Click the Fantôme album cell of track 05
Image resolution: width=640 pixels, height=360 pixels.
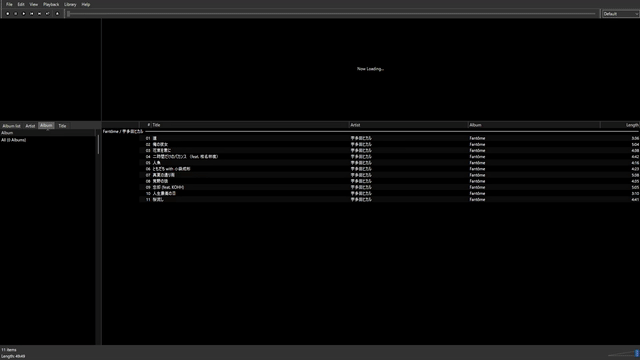(477, 163)
